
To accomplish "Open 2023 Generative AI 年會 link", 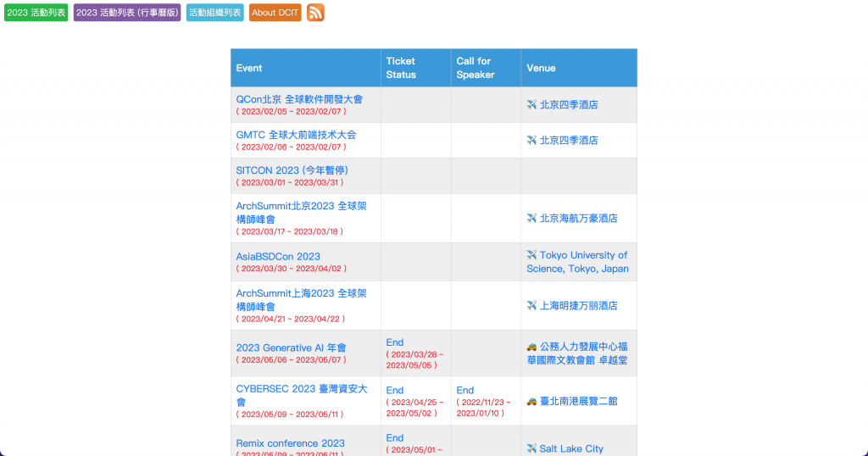I will tap(292, 348).
